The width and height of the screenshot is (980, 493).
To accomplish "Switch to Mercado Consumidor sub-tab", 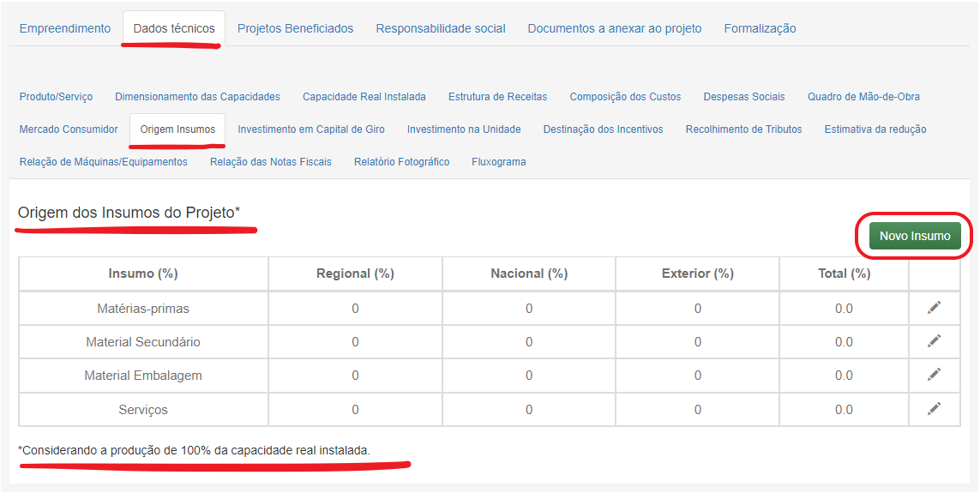I will click(x=69, y=129).
